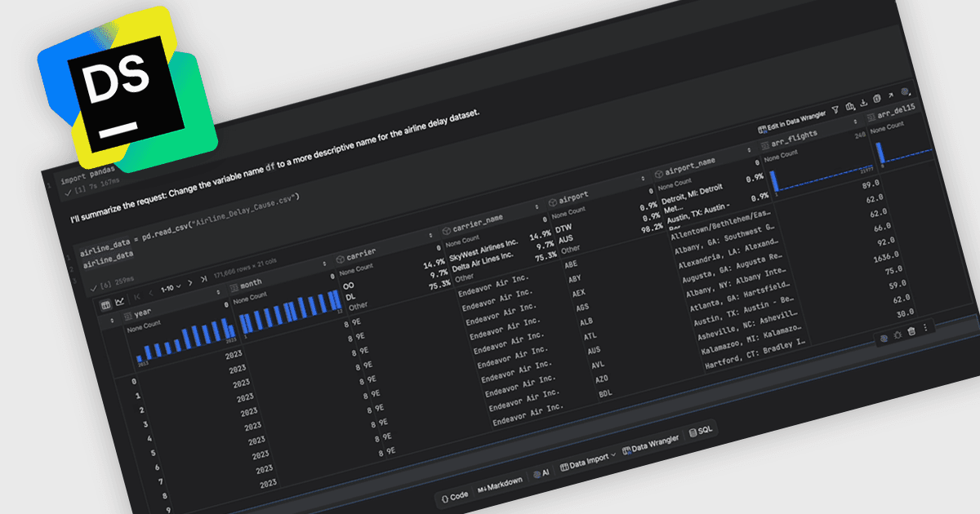Screen dimensions: 980x514
Task: Click the AI icon in the cell toolbar
Action: [884, 338]
